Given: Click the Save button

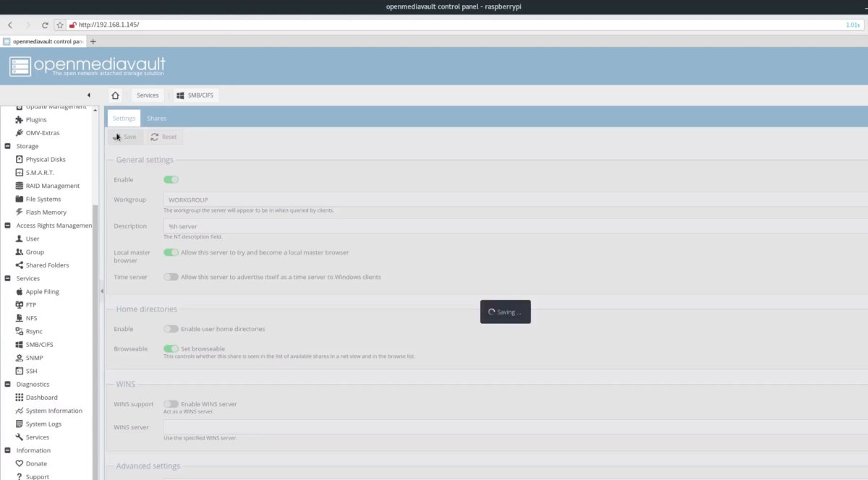Looking at the screenshot, I should [x=125, y=137].
